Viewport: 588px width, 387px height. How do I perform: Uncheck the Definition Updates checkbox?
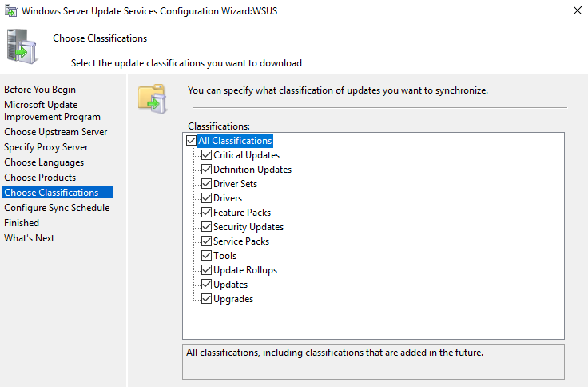pyautogui.click(x=207, y=170)
